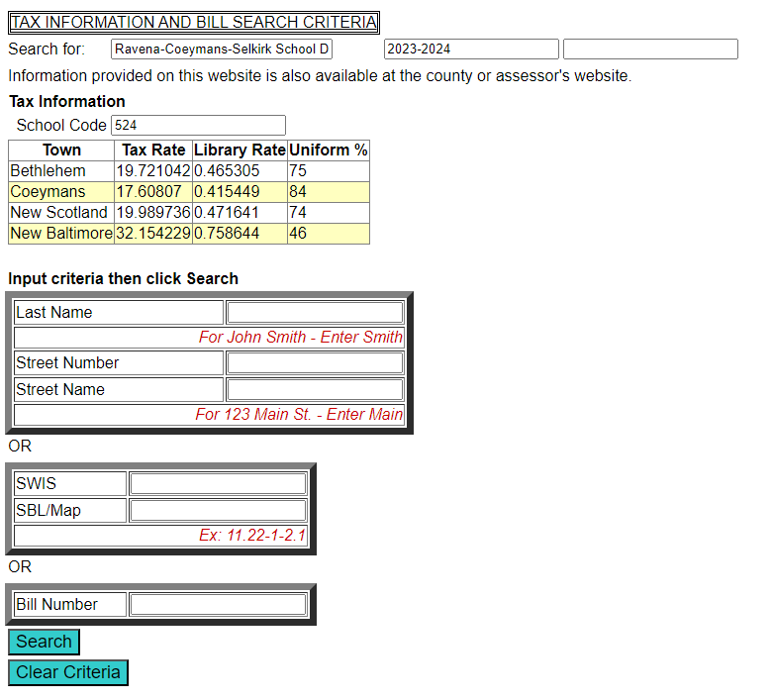This screenshot has width=772, height=700.
Task: Open the 2023-2024 tax year field
Action: [x=471, y=50]
